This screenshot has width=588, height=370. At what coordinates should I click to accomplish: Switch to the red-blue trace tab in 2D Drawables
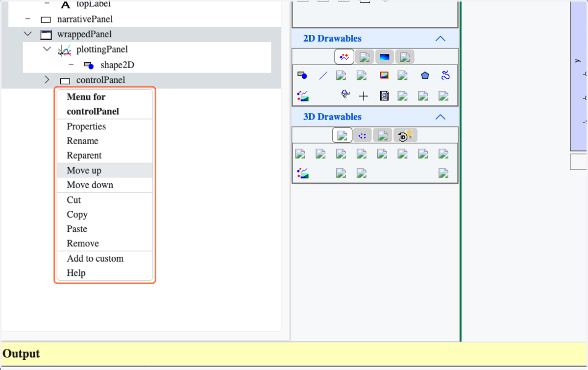(x=344, y=57)
